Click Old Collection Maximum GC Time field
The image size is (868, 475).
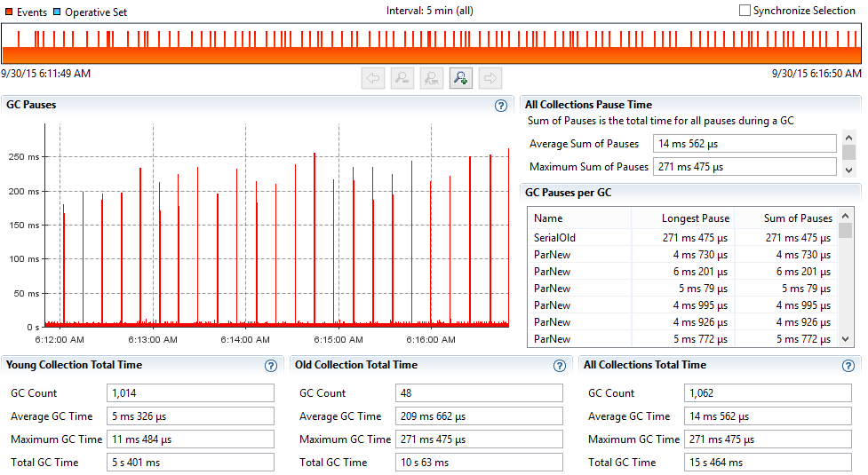pos(480,439)
